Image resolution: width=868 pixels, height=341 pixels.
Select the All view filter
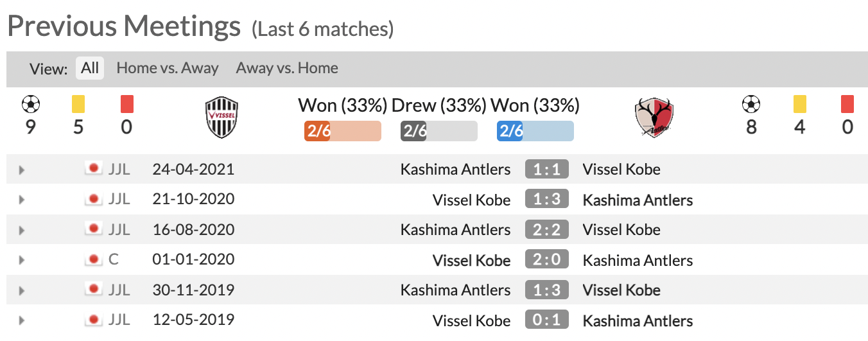click(x=90, y=68)
